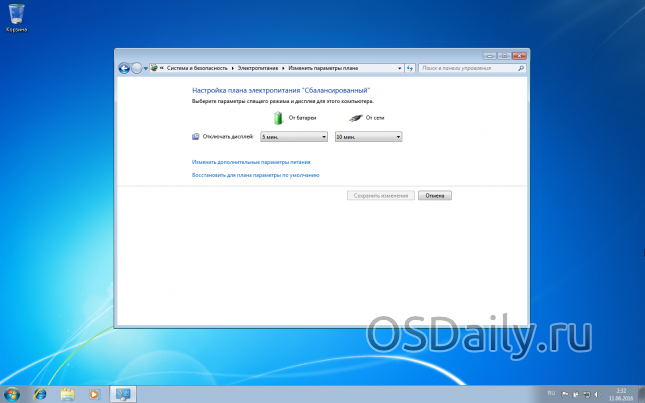Open recent pages dropdown next to Forward button
The image size is (645, 403).
click(x=146, y=68)
